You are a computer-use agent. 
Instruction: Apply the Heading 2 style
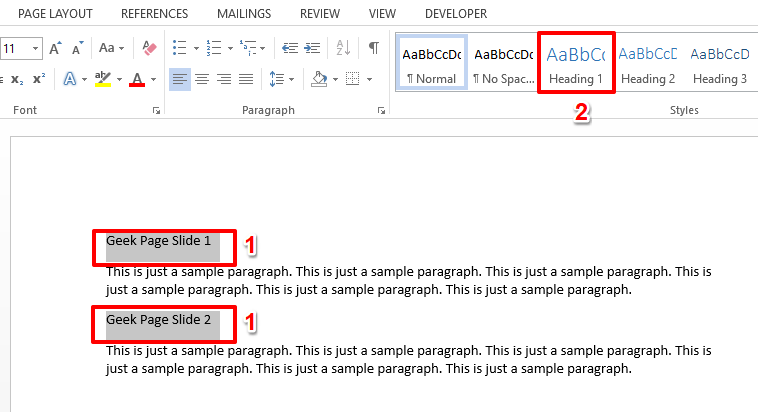click(x=648, y=63)
